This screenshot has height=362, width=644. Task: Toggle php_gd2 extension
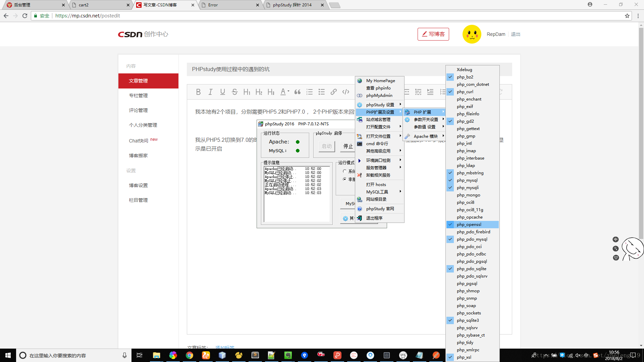pyautogui.click(x=472, y=121)
